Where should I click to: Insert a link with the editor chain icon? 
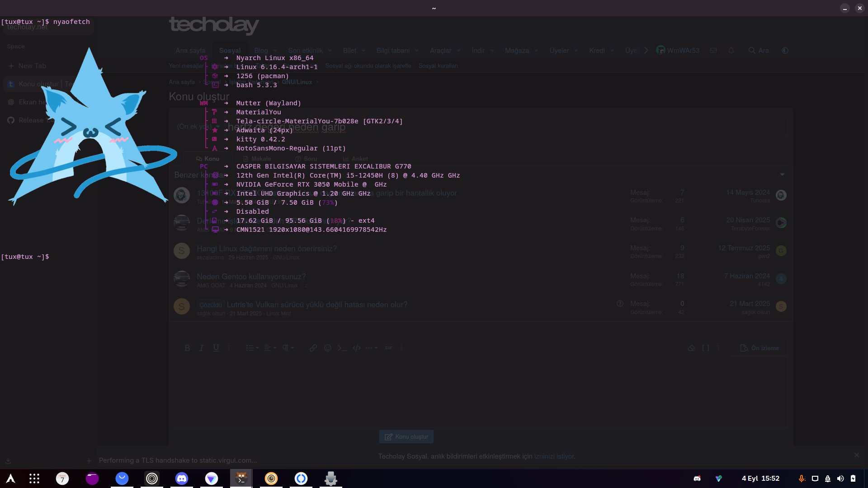tap(313, 348)
